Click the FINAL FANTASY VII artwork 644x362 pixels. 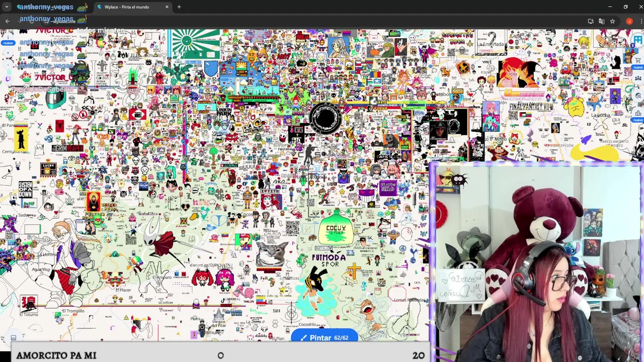[530, 107]
